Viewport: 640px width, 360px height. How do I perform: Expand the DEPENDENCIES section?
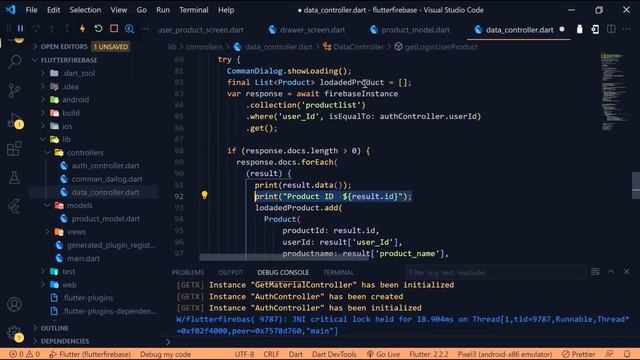[x=64, y=341]
